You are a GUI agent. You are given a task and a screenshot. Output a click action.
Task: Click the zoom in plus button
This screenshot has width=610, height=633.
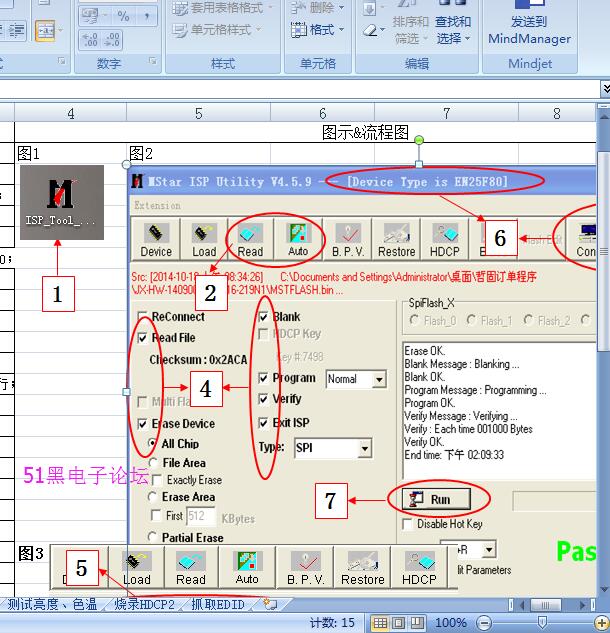click(602, 623)
